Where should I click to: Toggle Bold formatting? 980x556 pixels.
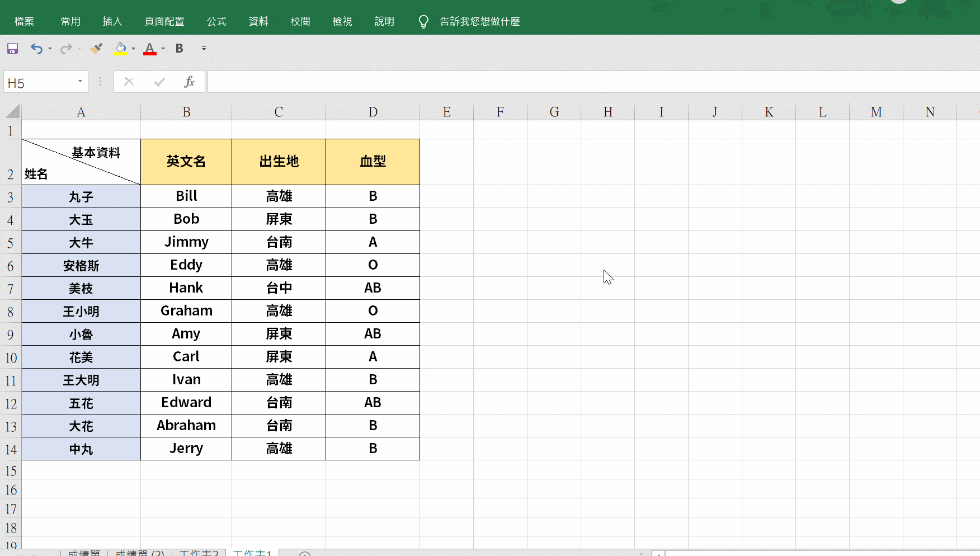pyautogui.click(x=179, y=49)
